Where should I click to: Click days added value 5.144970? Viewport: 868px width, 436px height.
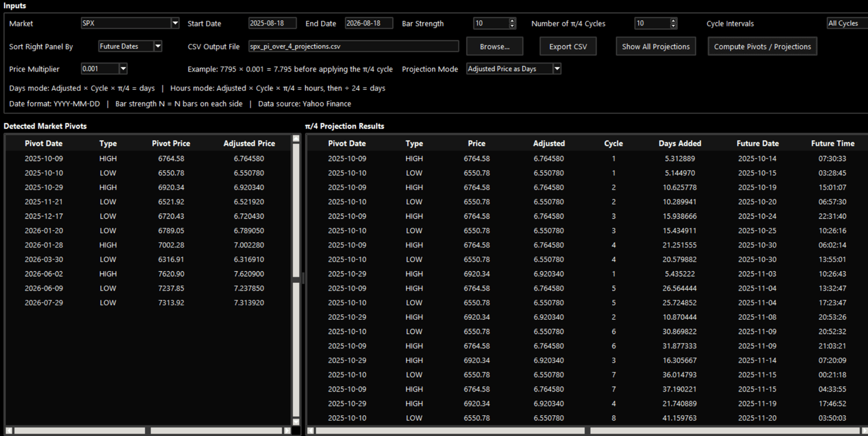(680, 173)
